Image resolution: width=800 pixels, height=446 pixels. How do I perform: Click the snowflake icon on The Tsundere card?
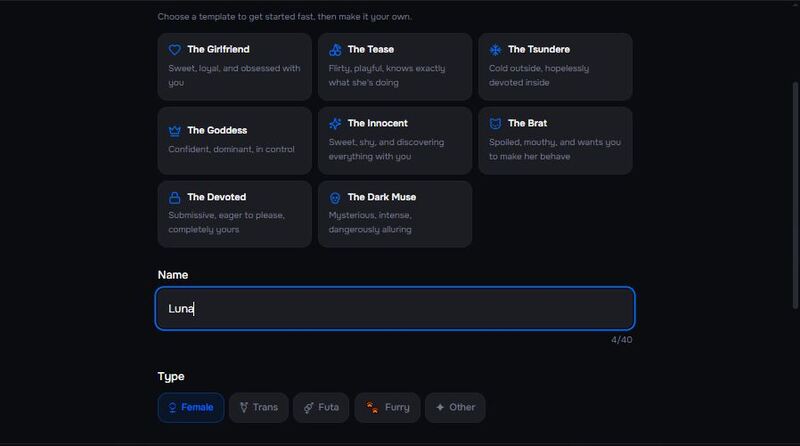(495, 49)
